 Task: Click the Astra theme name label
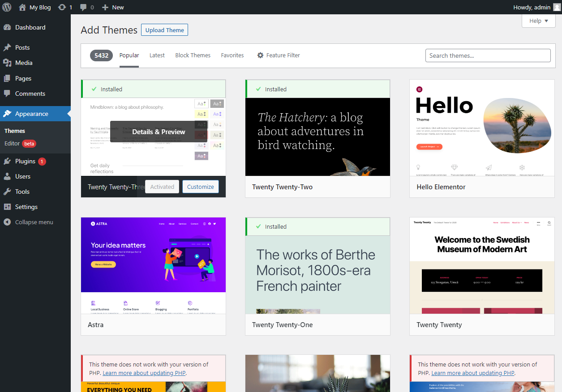pyautogui.click(x=95, y=325)
